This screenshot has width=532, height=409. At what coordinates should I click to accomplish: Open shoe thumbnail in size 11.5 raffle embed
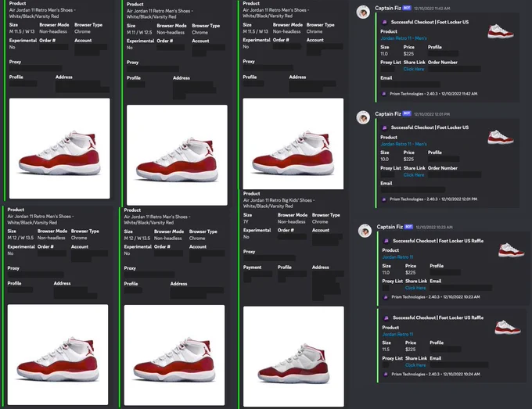(508, 328)
